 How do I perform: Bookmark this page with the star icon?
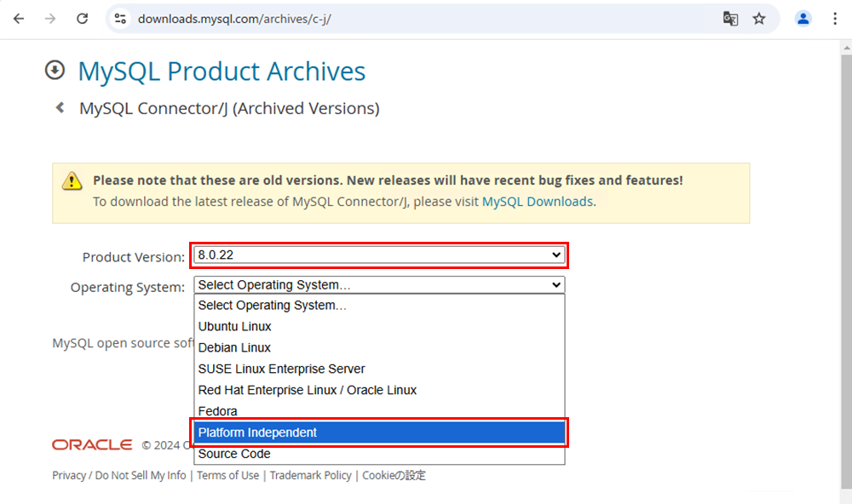(x=759, y=19)
